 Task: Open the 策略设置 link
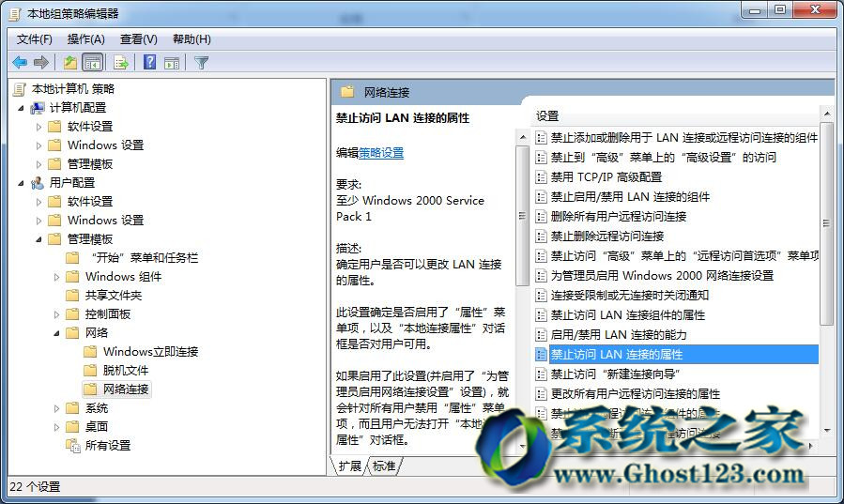coord(381,153)
